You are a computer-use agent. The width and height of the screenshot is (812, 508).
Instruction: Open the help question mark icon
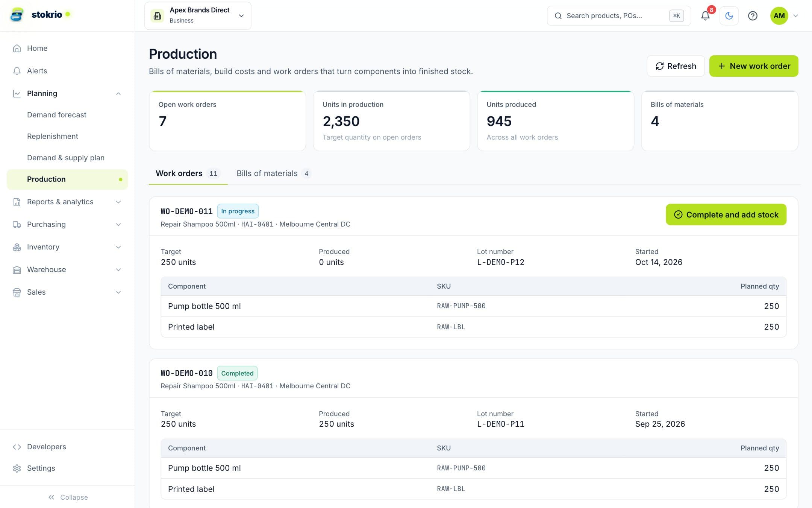click(753, 16)
